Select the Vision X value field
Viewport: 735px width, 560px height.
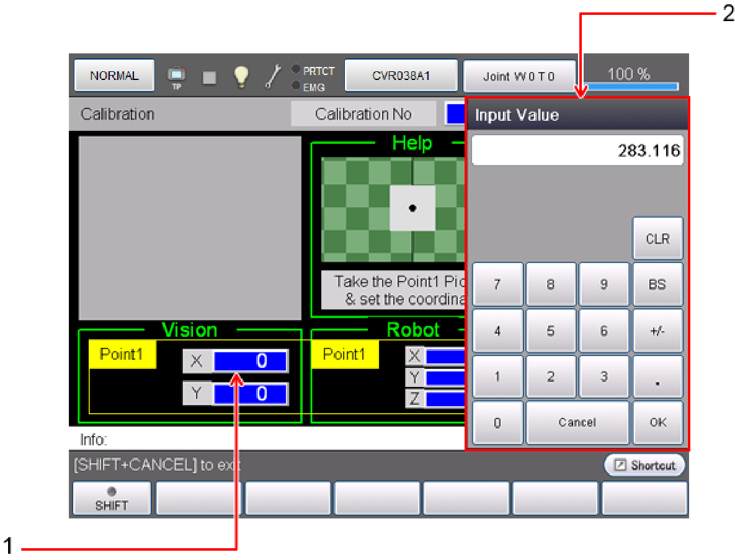tap(250, 361)
